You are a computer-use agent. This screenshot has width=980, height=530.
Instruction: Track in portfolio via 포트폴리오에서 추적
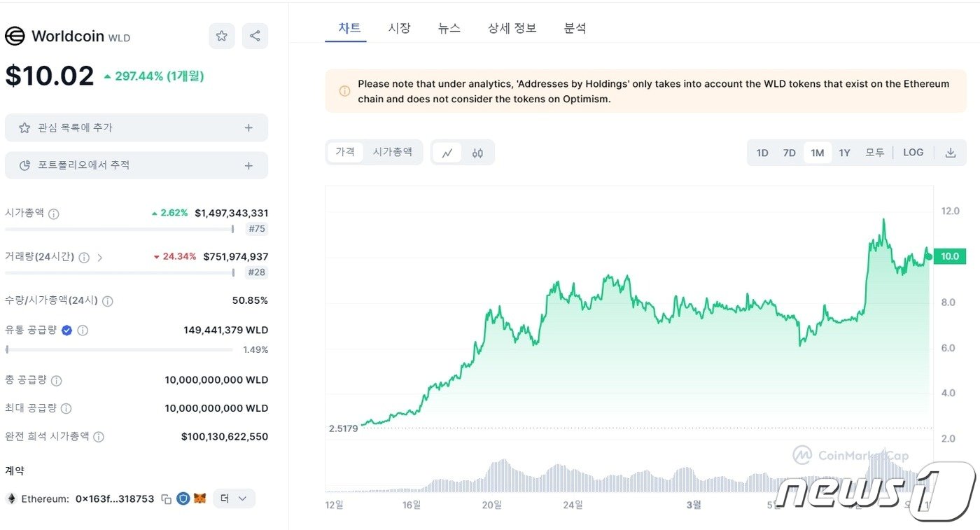136,165
